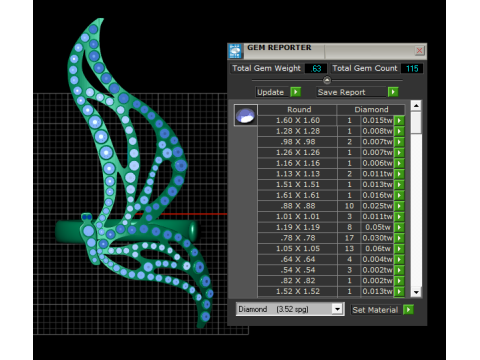Click the Total Gem Weight label
Screen dimensions: 480x360
tap(266, 68)
